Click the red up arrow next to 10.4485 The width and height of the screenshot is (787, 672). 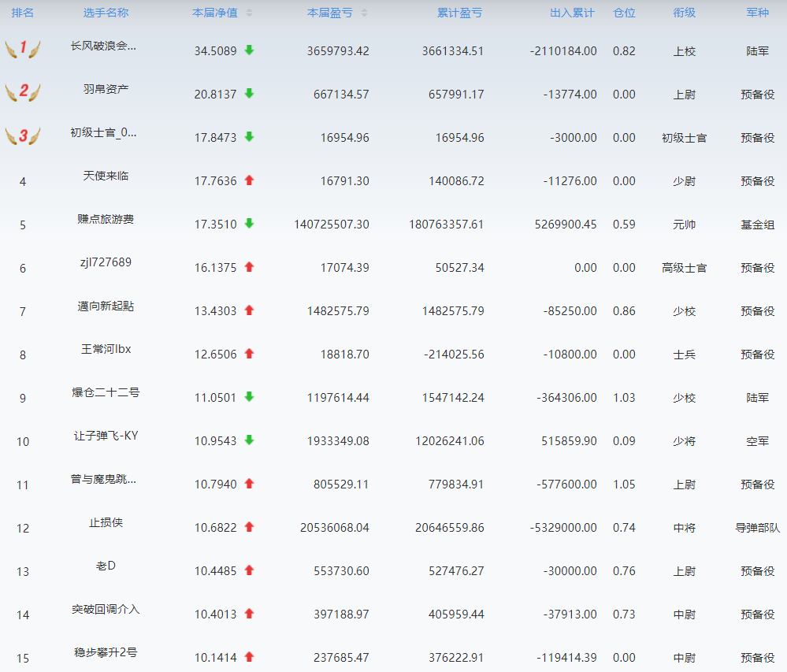click(249, 570)
